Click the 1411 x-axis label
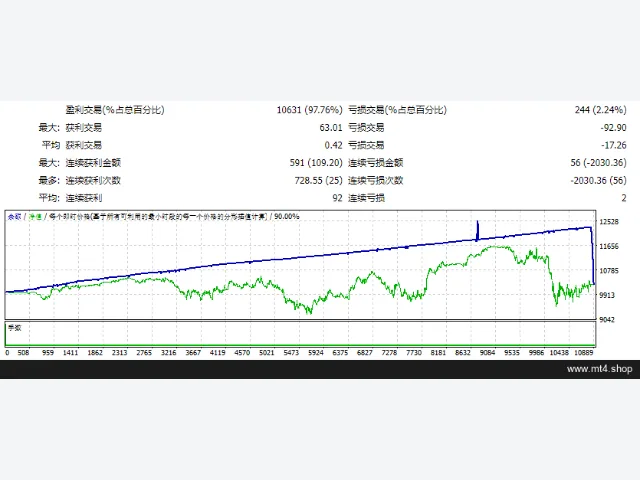This screenshot has width=640, height=480. click(x=70, y=353)
